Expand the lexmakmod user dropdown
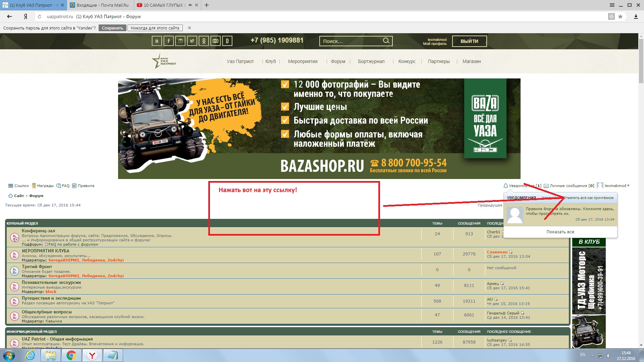Image resolution: width=644 pixels, height=362 pixels. click(617, 186)
